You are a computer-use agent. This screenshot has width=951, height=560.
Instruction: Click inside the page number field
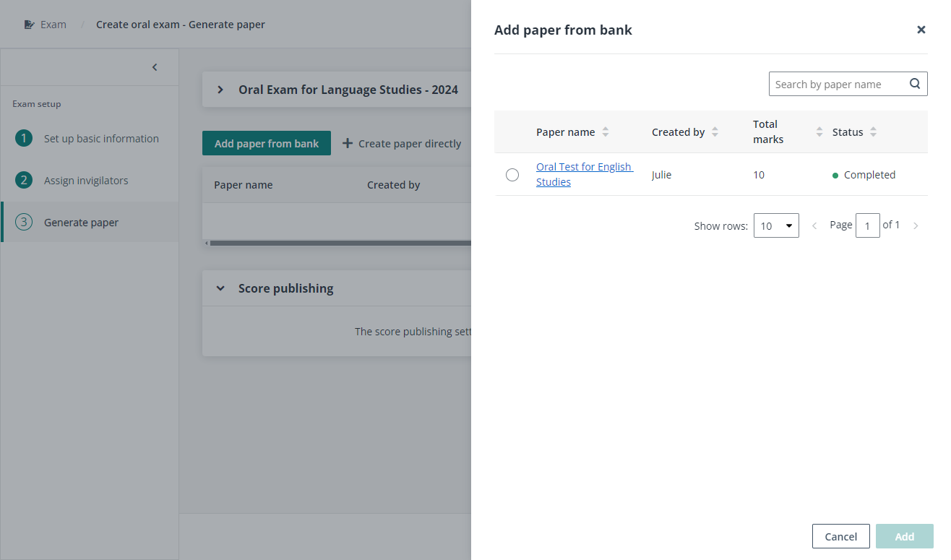[x=868, y=225]
